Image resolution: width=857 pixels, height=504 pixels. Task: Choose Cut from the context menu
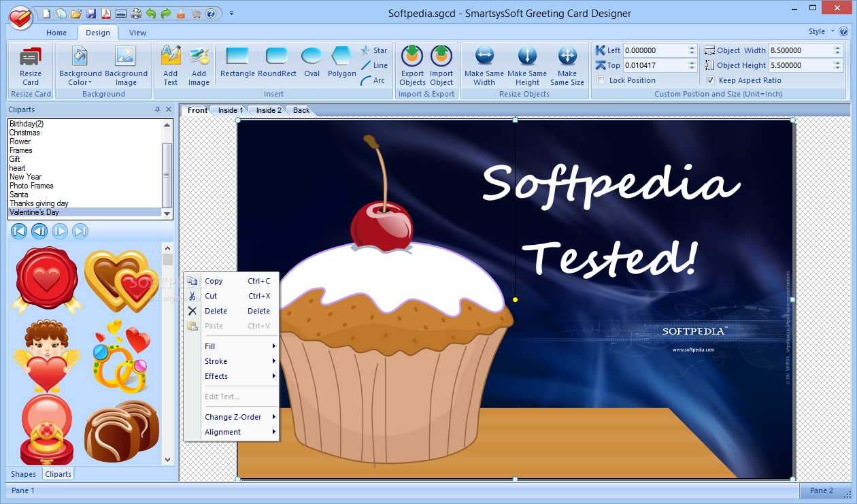click(231, 296)
